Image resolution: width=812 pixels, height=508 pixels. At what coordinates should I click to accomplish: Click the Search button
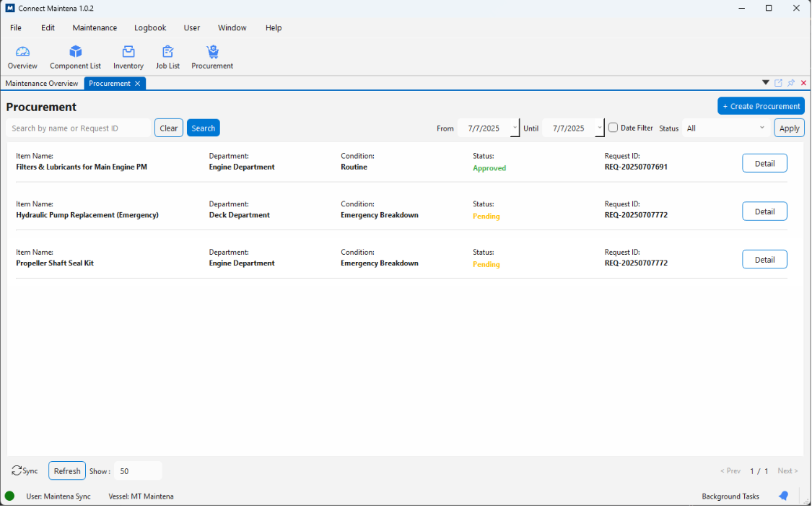pos(204,128)
